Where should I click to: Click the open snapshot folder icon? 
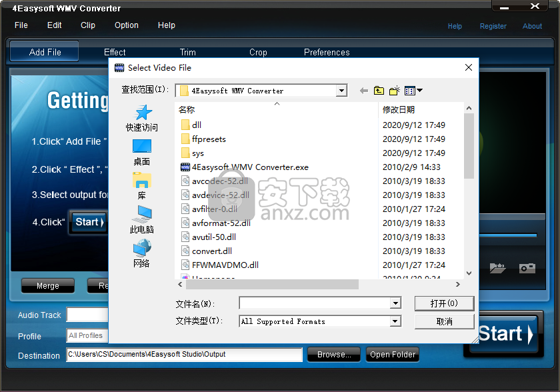point(497,268)
